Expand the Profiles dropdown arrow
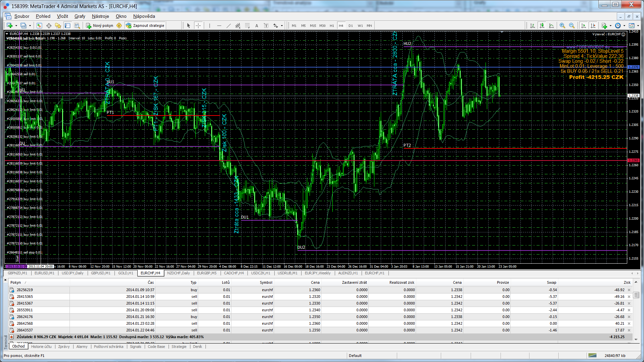644x362 pixels. 30,26
